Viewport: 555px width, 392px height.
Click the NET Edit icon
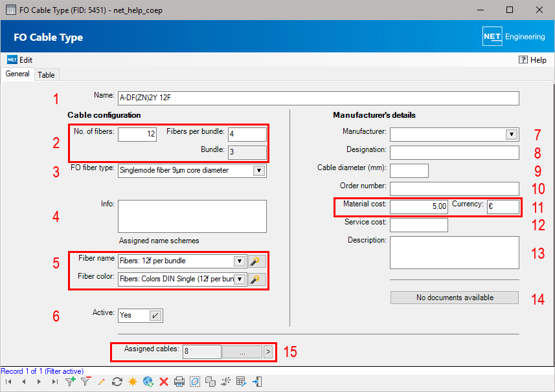tap(12, 60)
